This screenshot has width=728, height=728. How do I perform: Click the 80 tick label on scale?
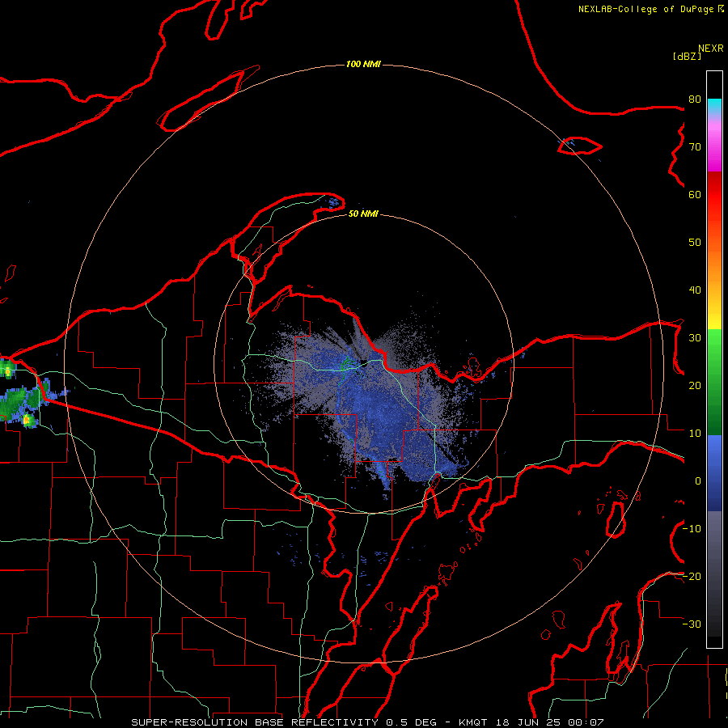coord(695,99)
